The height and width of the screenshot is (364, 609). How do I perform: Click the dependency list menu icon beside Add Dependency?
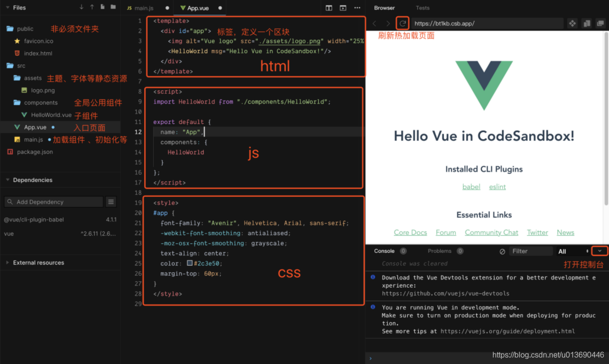click(x=111, y=201)
